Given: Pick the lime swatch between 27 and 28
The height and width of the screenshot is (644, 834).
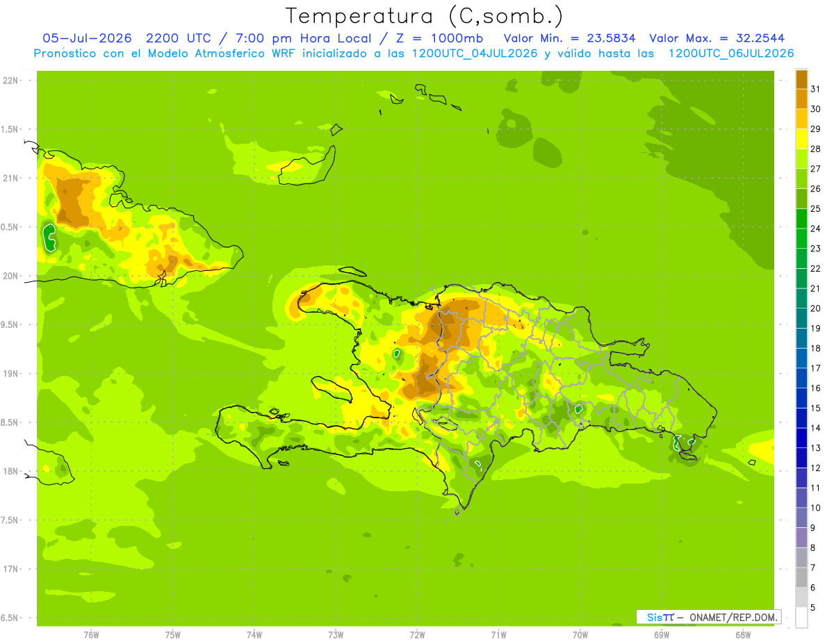Looking at the screenshot, I should click(801, 158).
